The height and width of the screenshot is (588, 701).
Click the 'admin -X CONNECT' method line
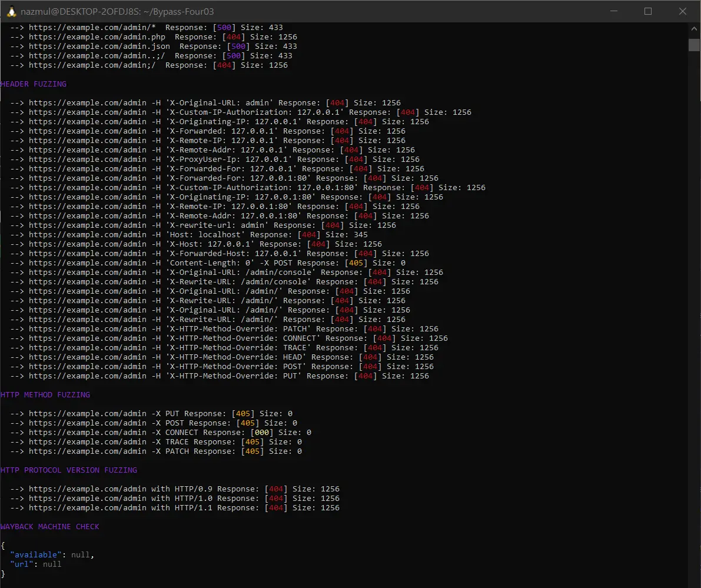[x=161, y=433]
